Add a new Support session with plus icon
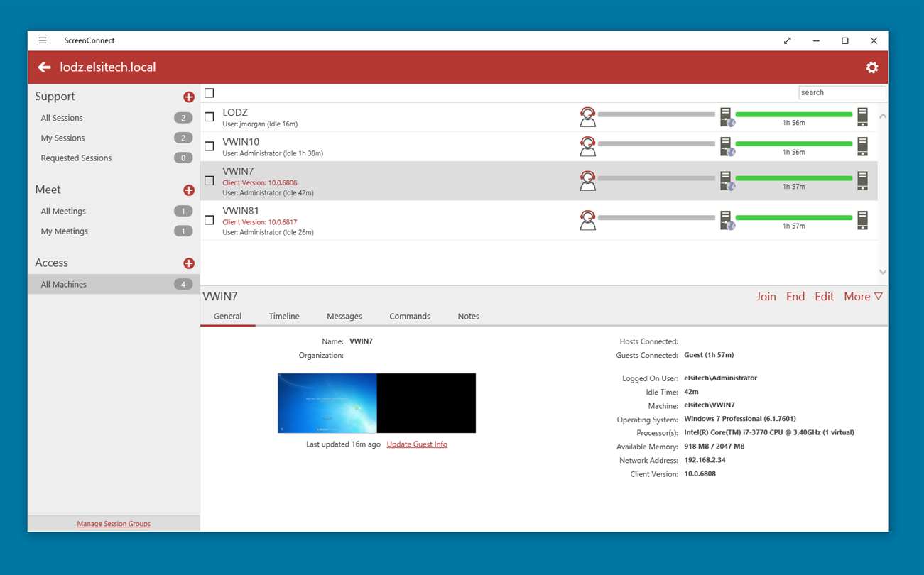 189,97
